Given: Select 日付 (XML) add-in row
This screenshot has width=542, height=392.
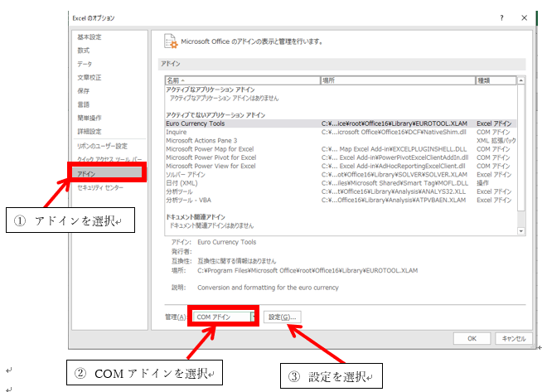Looking at the screenshot, I should pos(341,183).
